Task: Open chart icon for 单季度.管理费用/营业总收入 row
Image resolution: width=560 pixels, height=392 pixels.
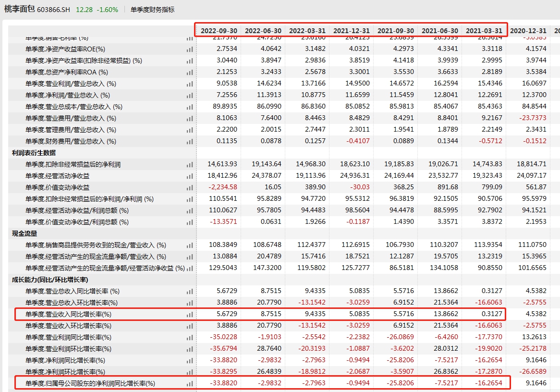Action: (x=190, y=130)
